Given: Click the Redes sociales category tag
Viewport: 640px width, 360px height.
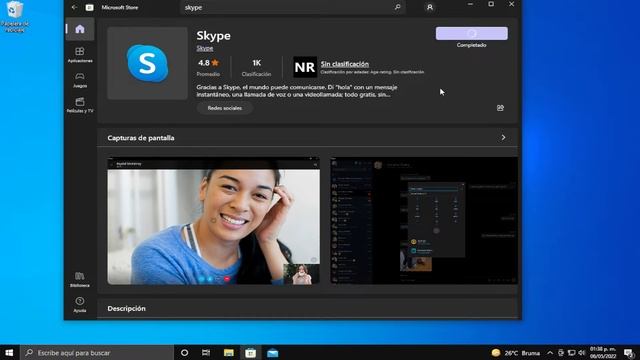Looking at the screenshot, I should pos(224,108).
